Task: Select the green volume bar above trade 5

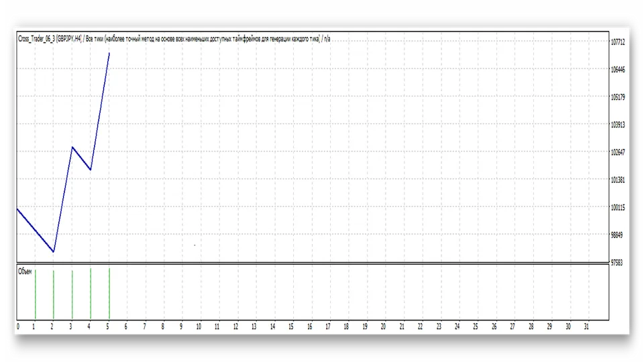Action: [x=109, y=294]
